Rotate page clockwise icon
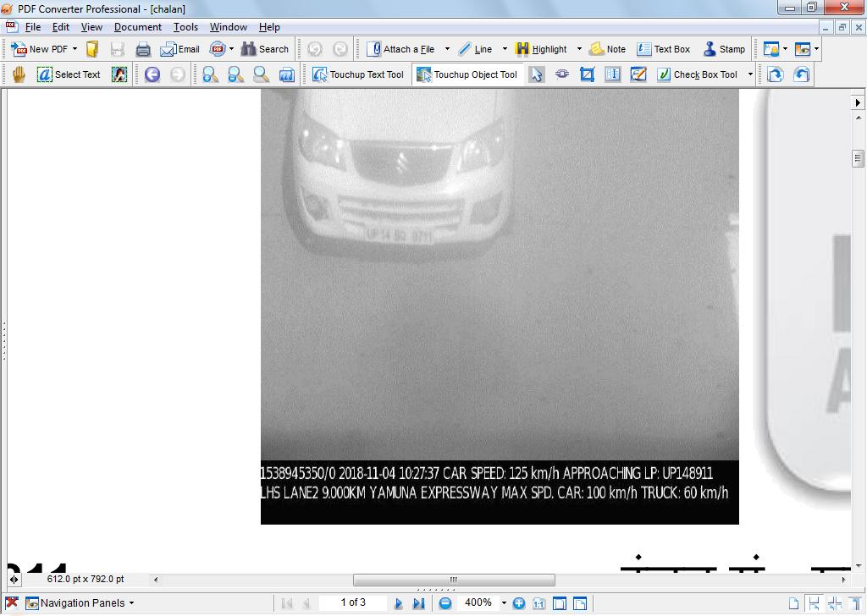Screen dimensions: 867x616 (x=776, y=74)
